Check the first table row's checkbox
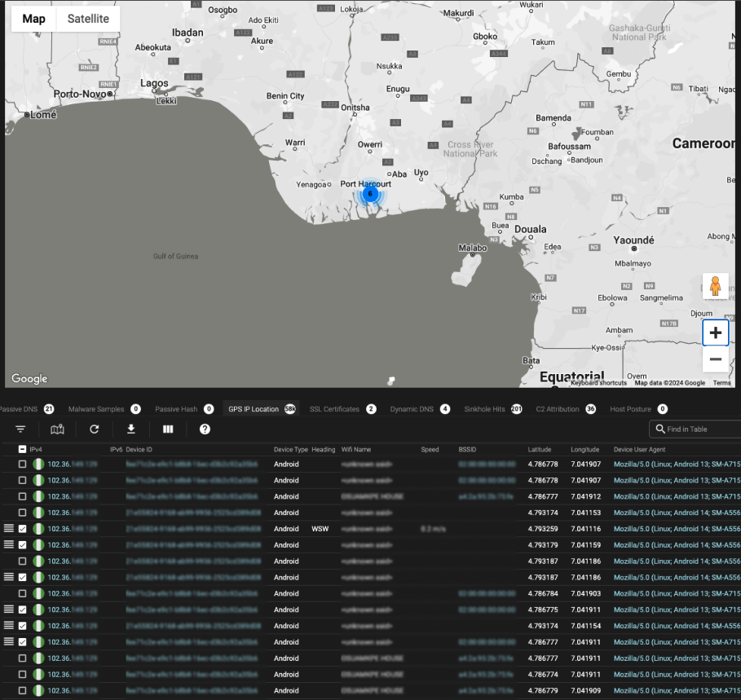The image size is (741, 700). (x=22, y=464)
